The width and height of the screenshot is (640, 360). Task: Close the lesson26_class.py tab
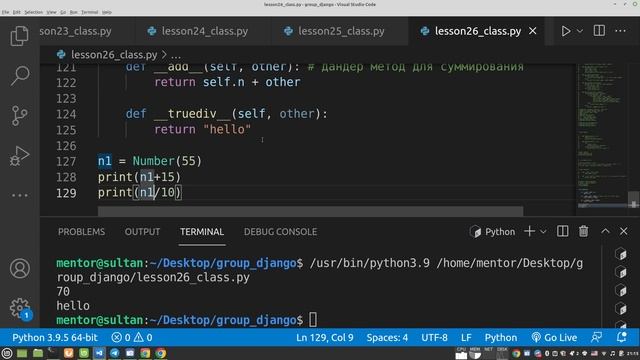pyautogui.click(x=533, y=31)
